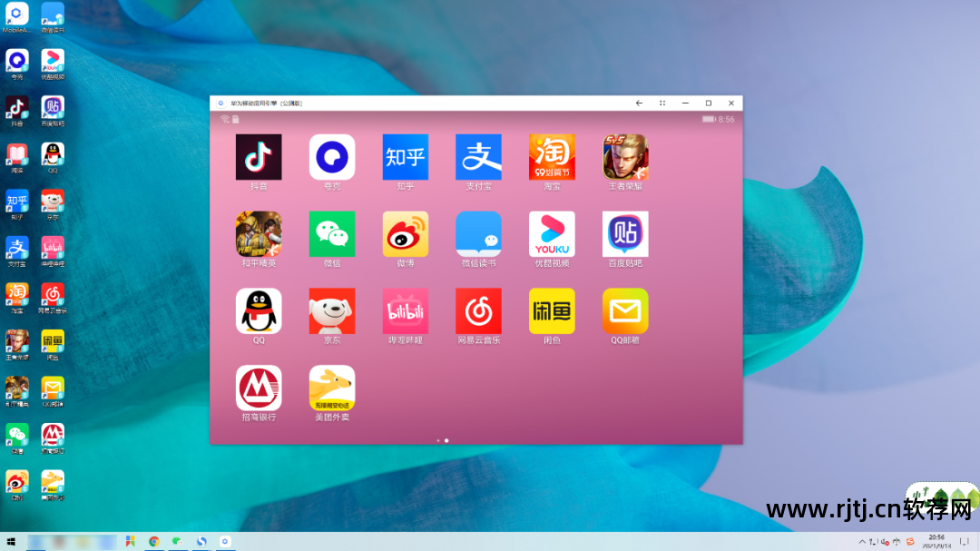
Task: Select the 知乎 desktop shortcut
Action: tap(17, 205)
